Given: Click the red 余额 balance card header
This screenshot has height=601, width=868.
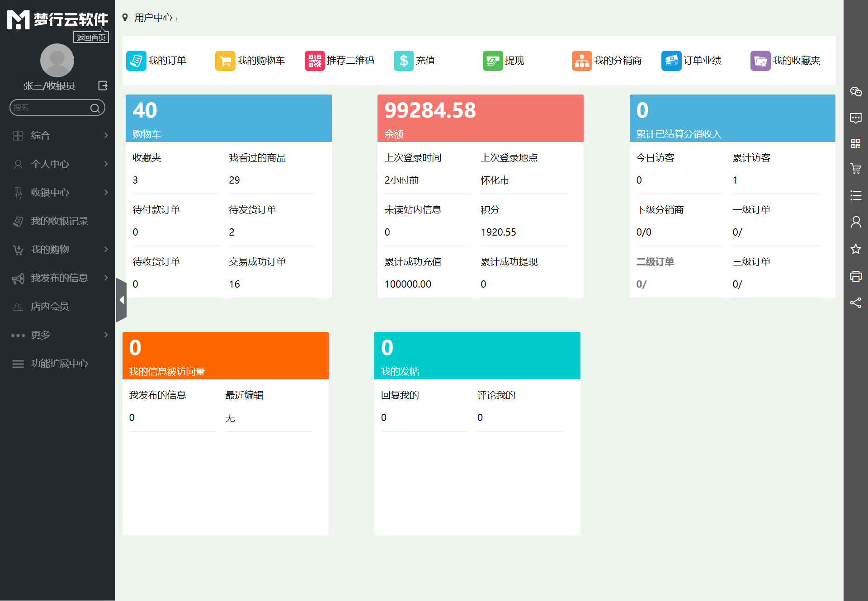Looking at the screenshot, I should point(480,118).
